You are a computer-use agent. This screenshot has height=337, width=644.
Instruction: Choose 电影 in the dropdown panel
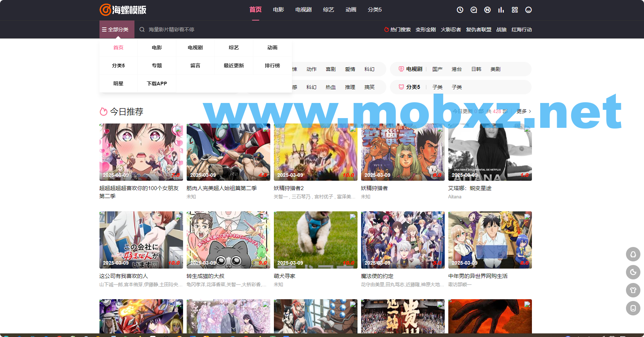pos(157,48)
